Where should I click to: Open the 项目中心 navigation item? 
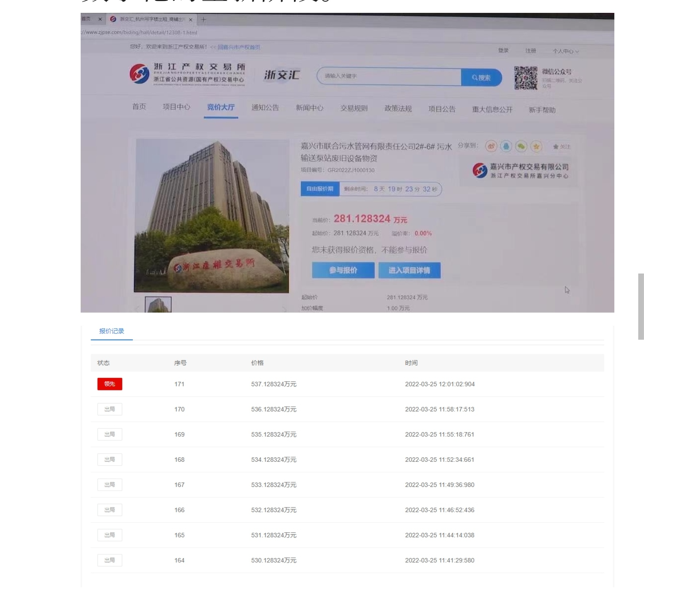click(176, 107)
